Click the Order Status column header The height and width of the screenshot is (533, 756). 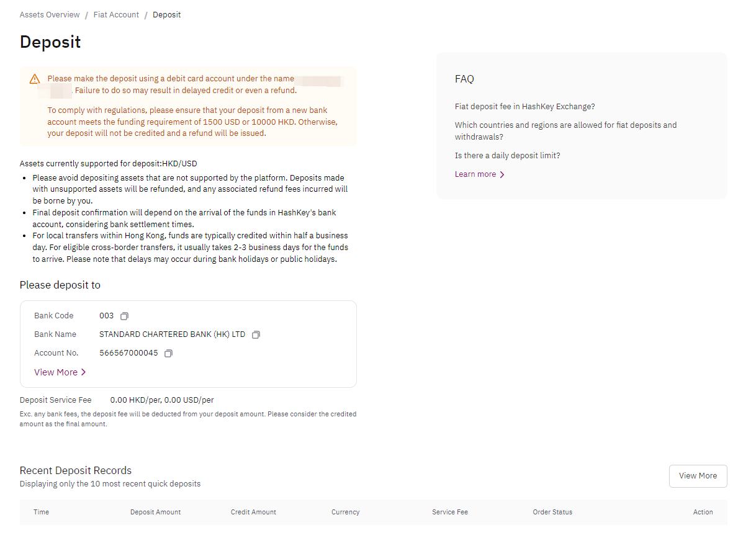pos(552,513)
